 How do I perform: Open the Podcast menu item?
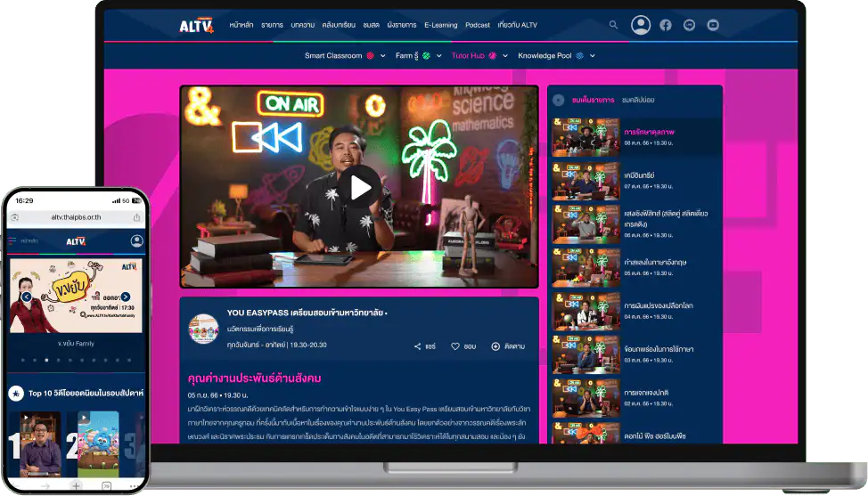[x=477, y=25]
